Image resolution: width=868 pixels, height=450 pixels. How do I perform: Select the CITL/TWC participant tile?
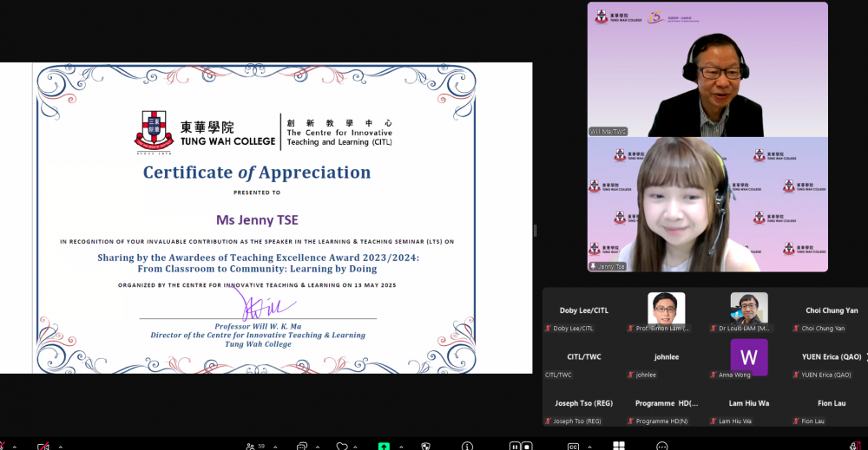(x=583, y=358)
